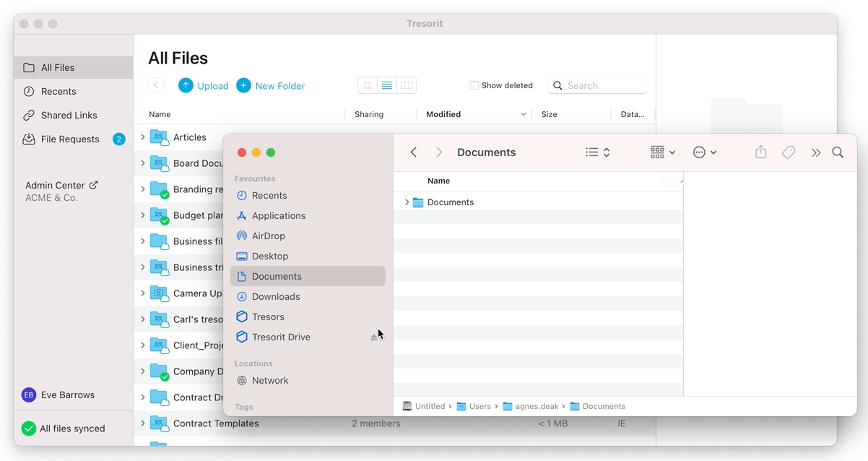868x461 pixels.
Task: Open the Finder more actions menu
Action: [704, 152]
